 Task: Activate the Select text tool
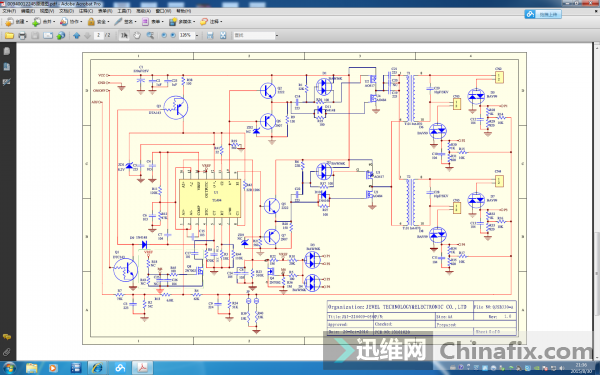pyautogui.click(x=124, y=36)
